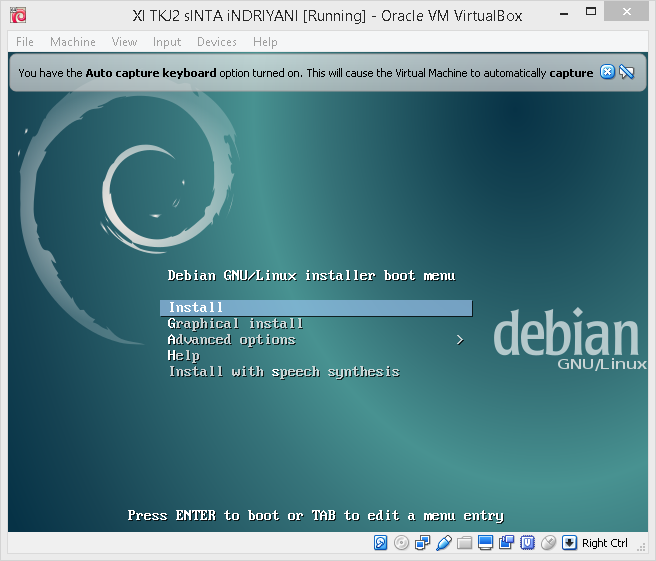Dismiss the Auto capture keyboard notification
The height and width of the screenshot is (561, 656).
[x=607, y=72]
